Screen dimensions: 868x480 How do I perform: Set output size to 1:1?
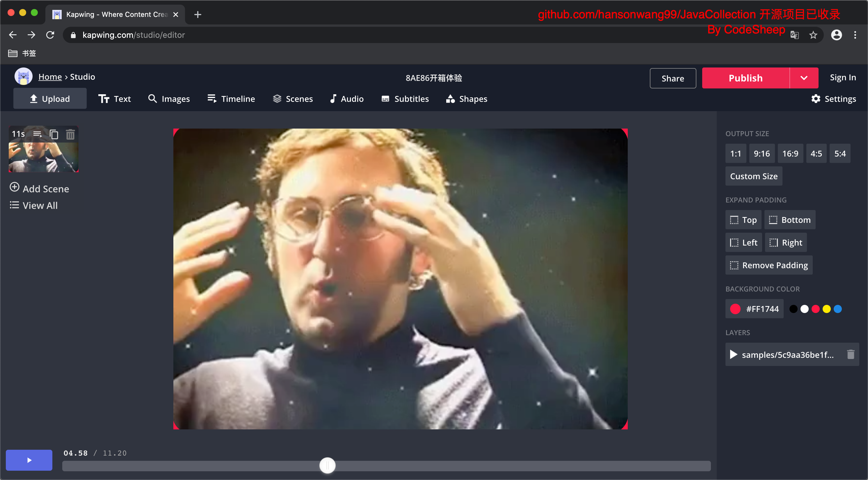pos(736,153)
